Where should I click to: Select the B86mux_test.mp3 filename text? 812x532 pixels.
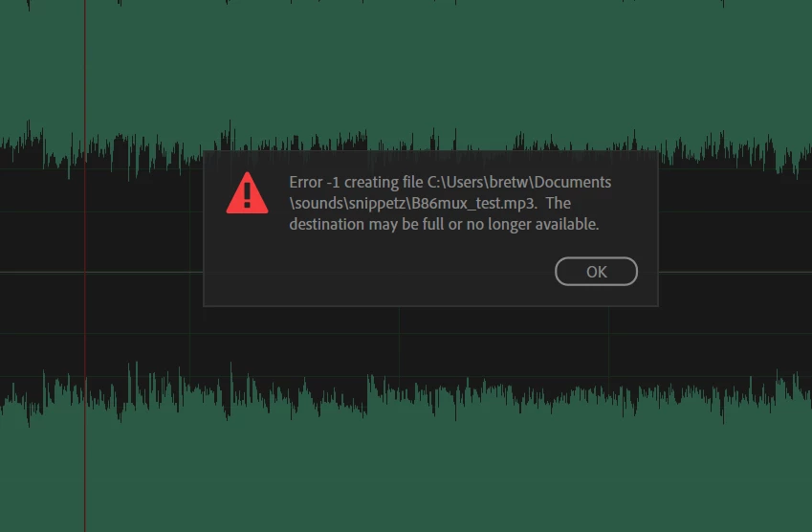(x=473, y=203)
